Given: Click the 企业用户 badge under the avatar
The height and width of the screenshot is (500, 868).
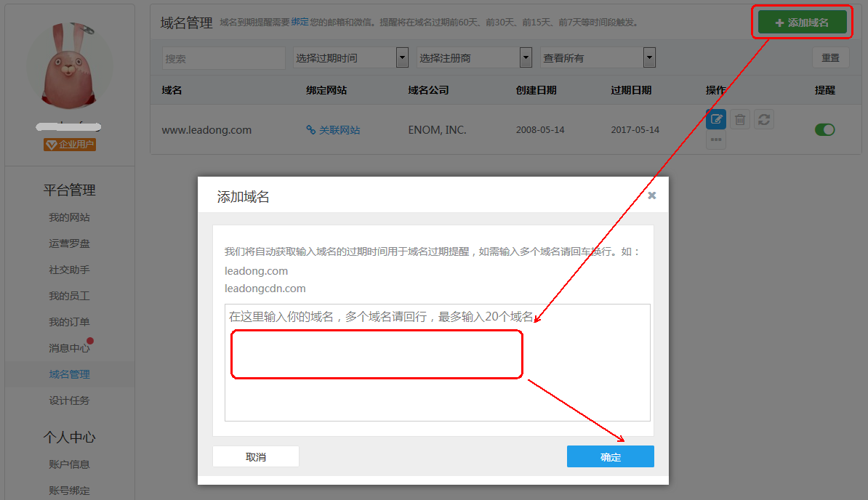Looking at the screenshot, I should pos(69,144).
